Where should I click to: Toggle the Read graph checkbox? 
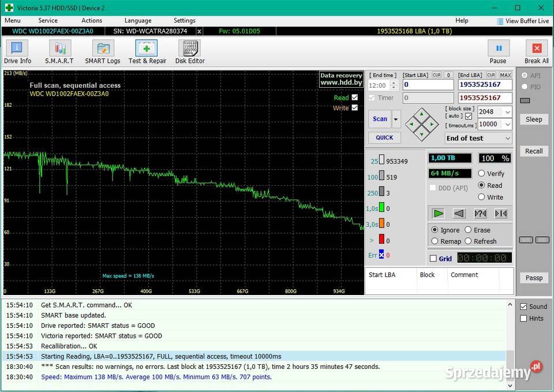pos(355,97)
